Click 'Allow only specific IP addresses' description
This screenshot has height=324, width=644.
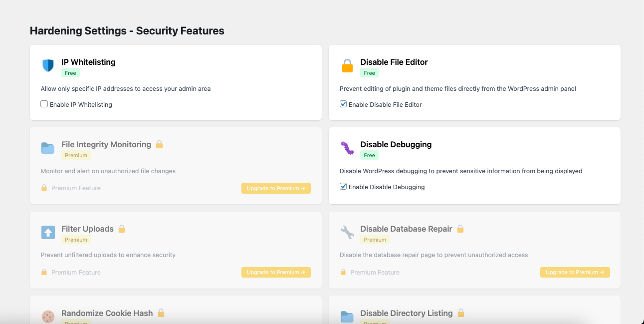(x=126, y=89)
